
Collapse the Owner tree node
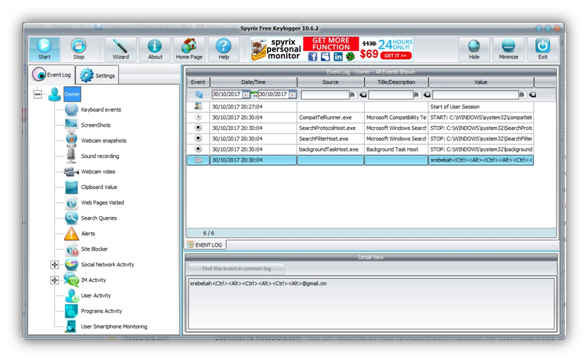(x=38, y=94)
